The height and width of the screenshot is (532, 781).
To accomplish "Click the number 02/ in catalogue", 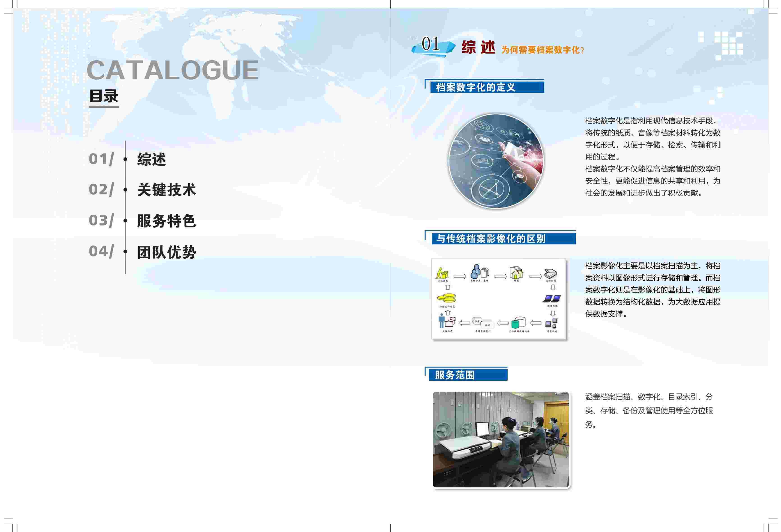I will tap(101, 189).
